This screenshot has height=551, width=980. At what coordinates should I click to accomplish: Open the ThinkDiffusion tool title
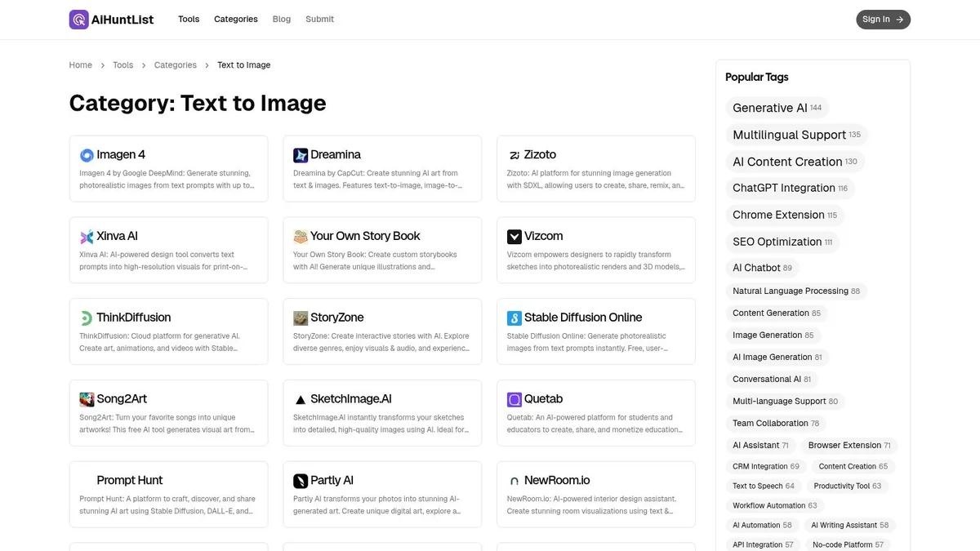134,318
